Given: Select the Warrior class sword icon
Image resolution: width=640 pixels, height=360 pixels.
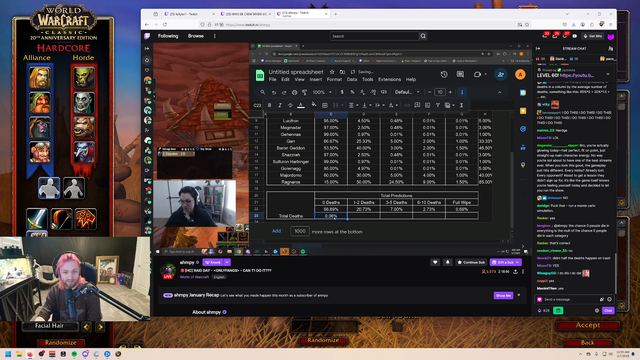Looking at the screenshot, I should [x=37, y=219].
